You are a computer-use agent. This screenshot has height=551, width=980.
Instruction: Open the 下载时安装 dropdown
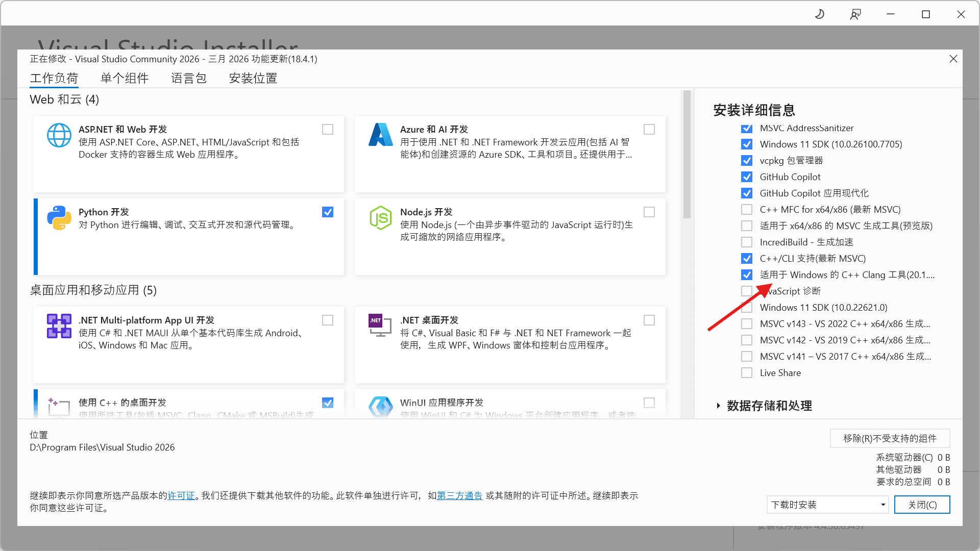click(x=827, y=505)
